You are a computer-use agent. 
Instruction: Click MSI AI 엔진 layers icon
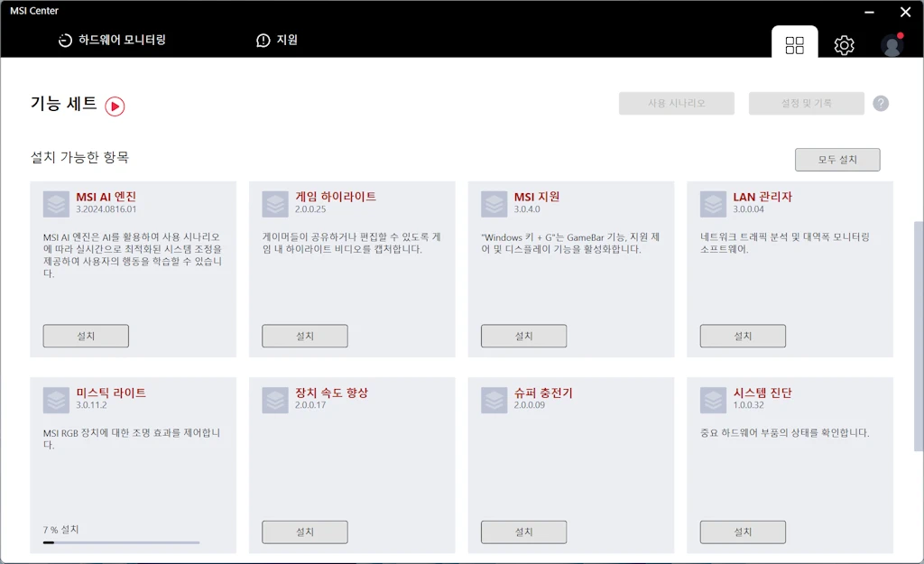coord(57,204)
